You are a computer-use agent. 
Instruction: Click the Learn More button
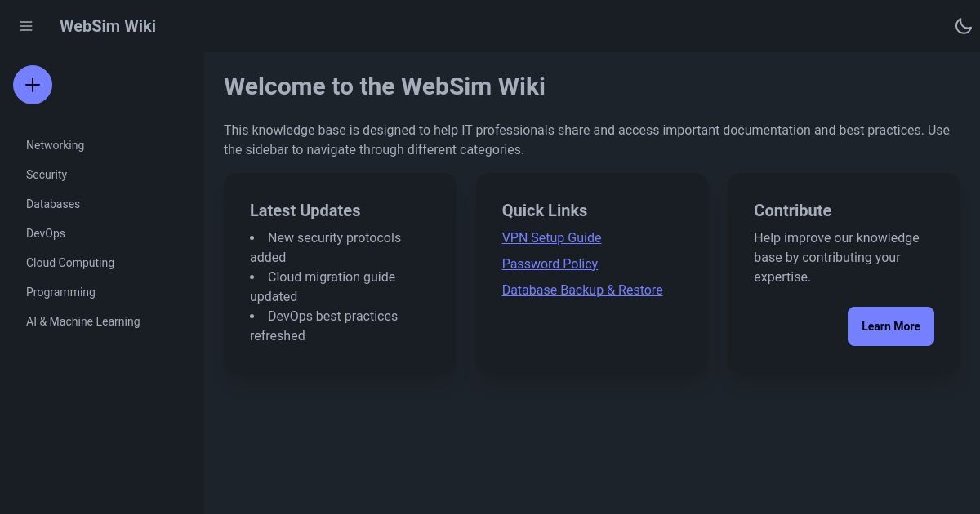[891, 326]
